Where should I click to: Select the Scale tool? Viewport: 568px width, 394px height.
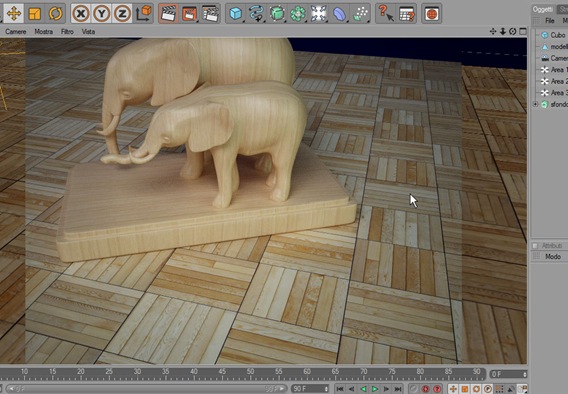click(x=35, y=14)
